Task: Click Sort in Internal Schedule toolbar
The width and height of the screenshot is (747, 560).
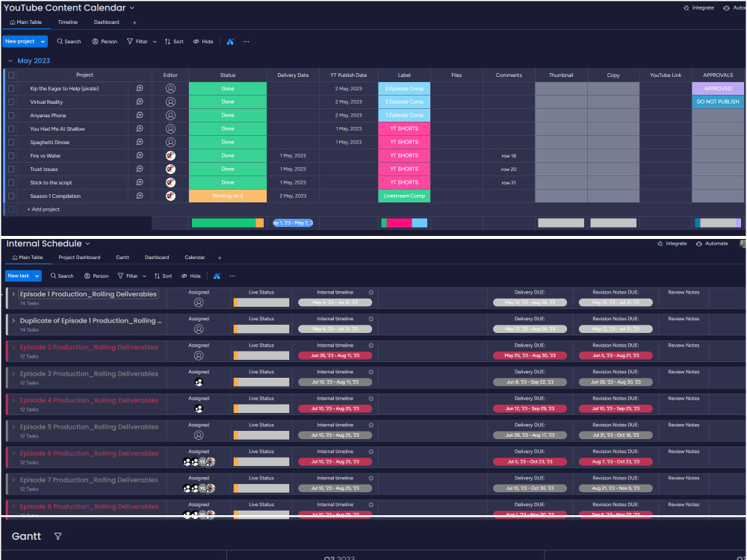Action: click(x=163, y=276)
